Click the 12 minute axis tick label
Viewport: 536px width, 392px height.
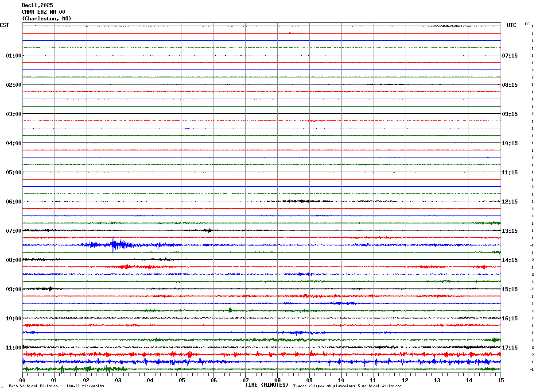tap(405, 380)
